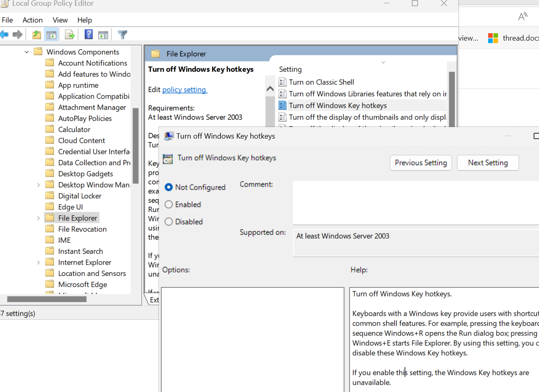
Task: Switch to the Extended tab at bottom
Action: point(154,300)
